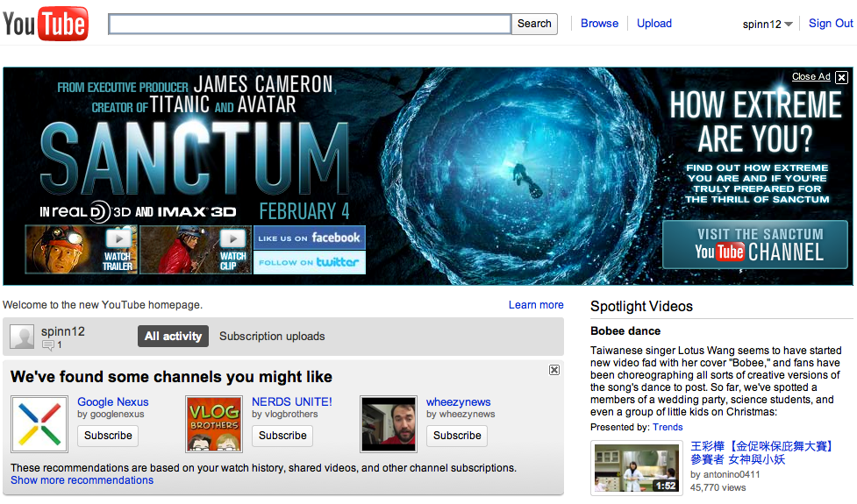Visit the Sanctum YouTube Channel button
Image resolution: width=857 pixels, height=504 pixels.
[x=755, y=245]
